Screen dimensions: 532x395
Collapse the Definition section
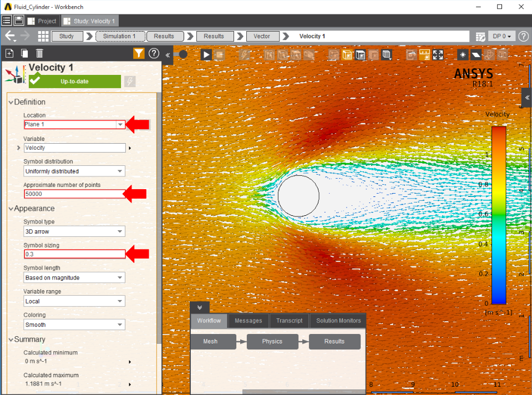tap(11, 102)
